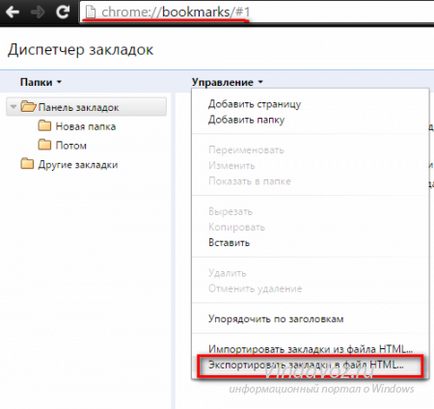
Task: Click the browser back arrow
Action: click(x=12, y=13)
